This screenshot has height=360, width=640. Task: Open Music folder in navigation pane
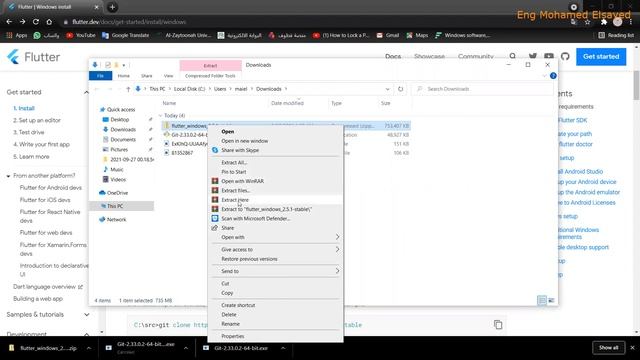tap(116, 169)
